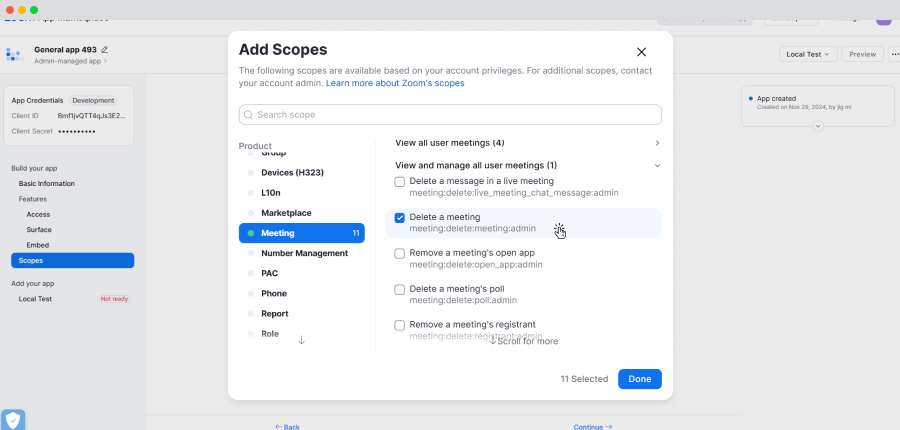
Task: Open Surface in sidebar
Action: (x=38, y=230)
